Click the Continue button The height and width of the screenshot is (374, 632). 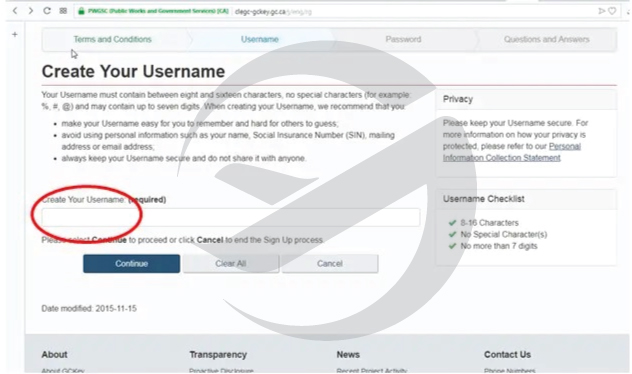point(131,264)
